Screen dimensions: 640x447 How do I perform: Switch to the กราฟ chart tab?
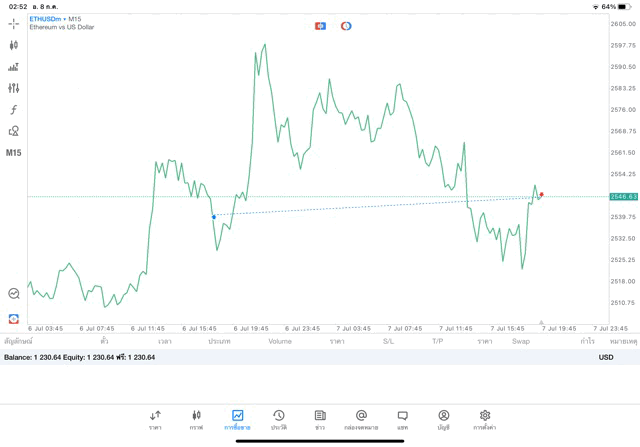[196, 419]
